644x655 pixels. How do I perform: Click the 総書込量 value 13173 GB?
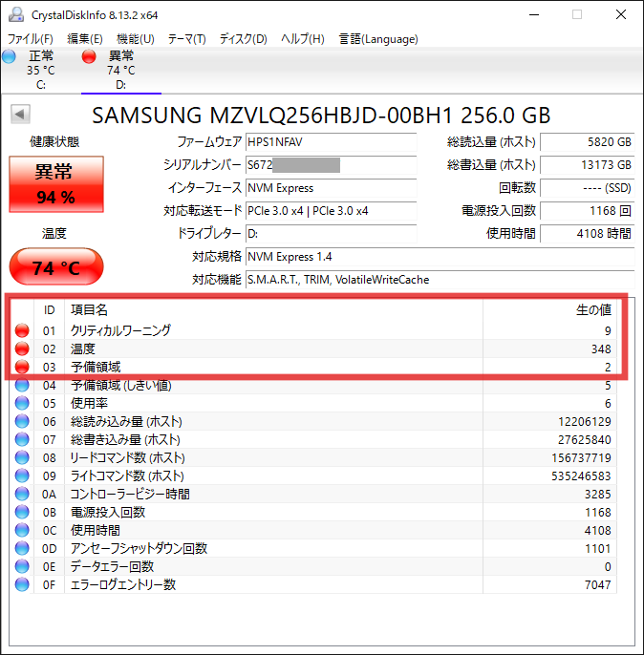[588, 165]
